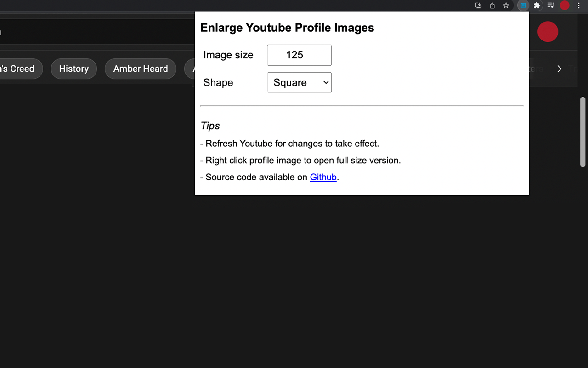Open the Chrome three-dot menu
This screenshot has width=588, height=368.
578,6
